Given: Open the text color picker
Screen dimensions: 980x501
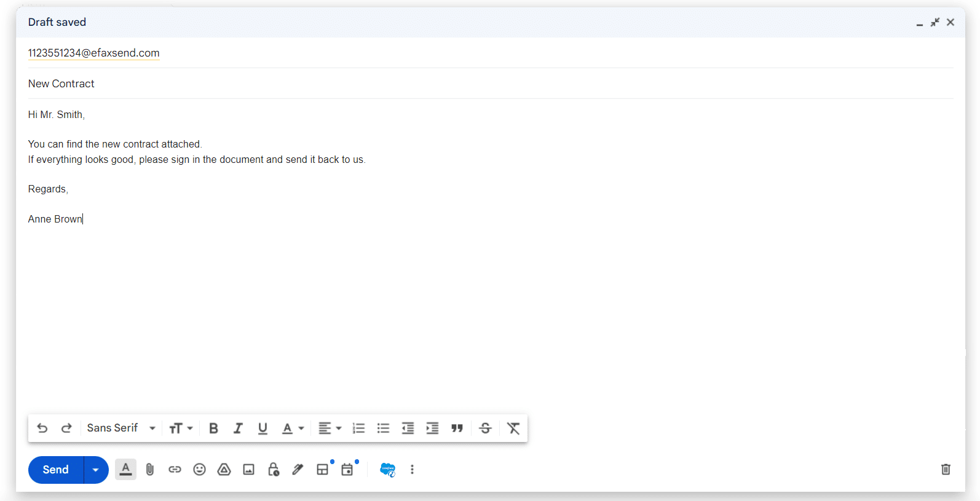Looking at the screenshot, I should pyautogui.click(x=293, y=428).
